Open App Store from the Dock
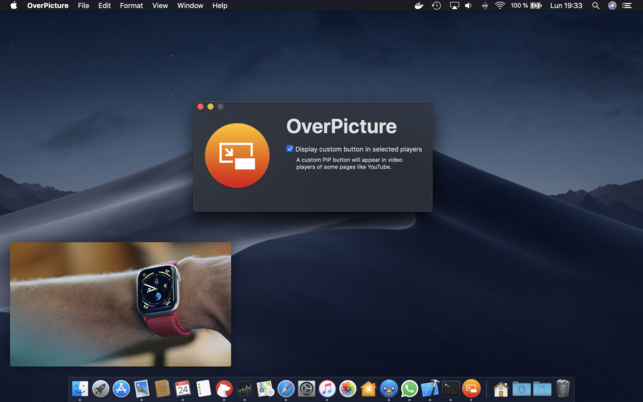This screenshot has height=402, width=643. 121,388
